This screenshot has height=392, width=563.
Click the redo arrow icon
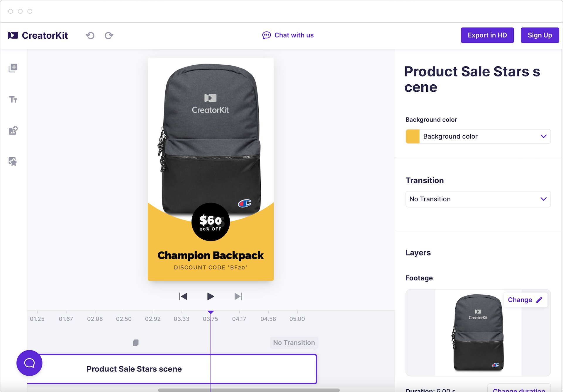[109, 35]
